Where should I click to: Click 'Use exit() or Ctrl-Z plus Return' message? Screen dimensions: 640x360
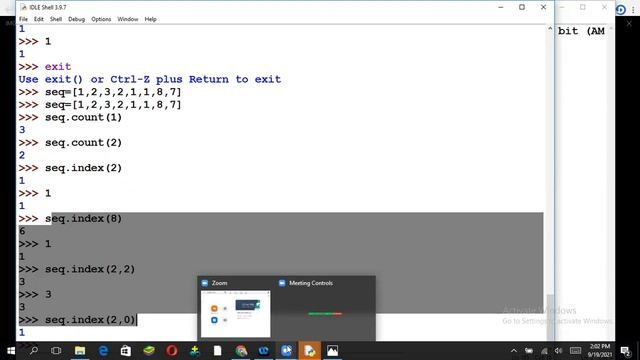pos(150,79)
